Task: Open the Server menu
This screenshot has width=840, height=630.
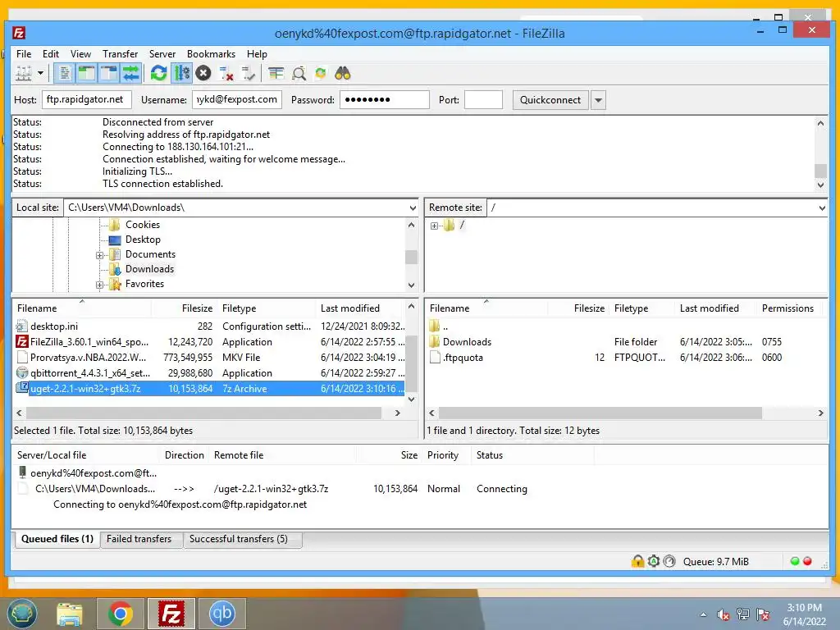Action: tap(162, 53)
